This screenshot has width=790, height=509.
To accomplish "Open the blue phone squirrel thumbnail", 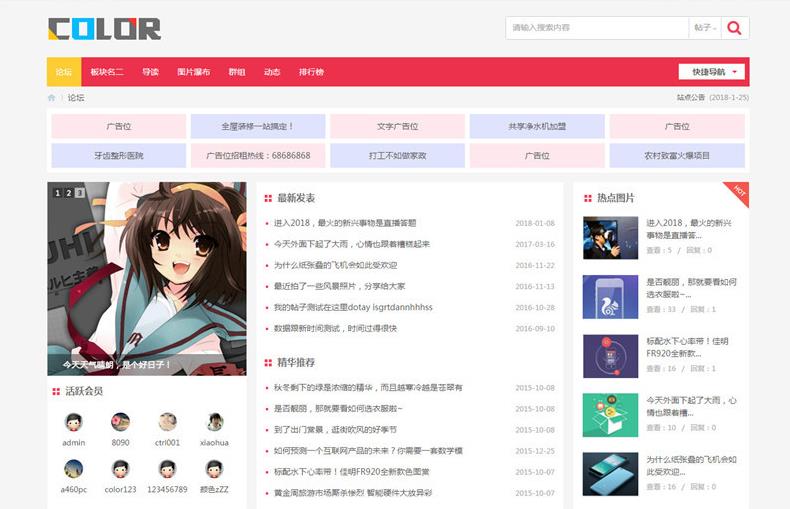I will (611, 297).
